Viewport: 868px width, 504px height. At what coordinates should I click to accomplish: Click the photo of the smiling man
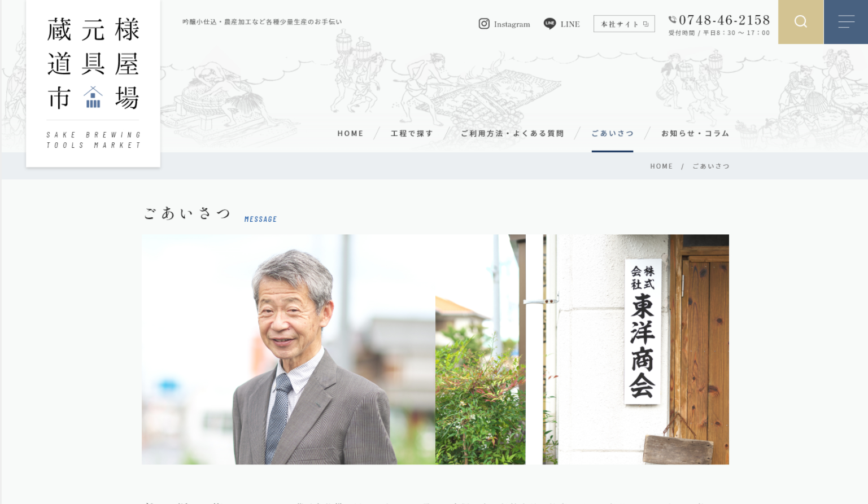pos(305,350)
